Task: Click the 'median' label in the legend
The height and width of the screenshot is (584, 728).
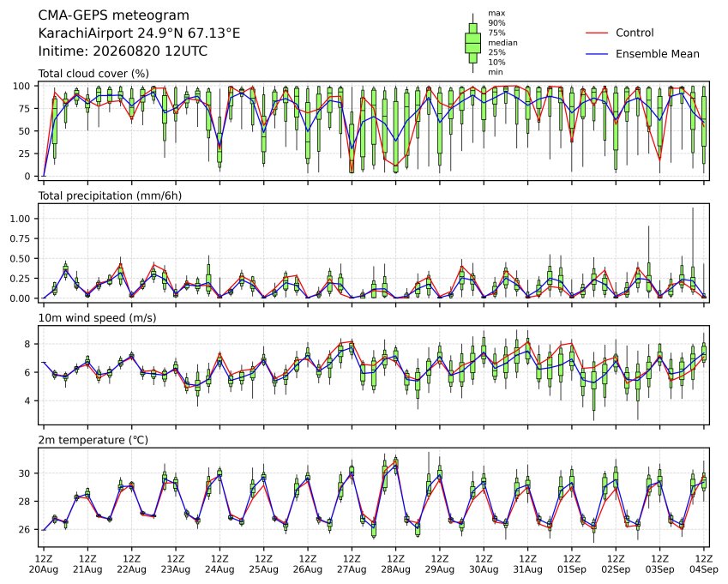Action: [x=502, y=43]
